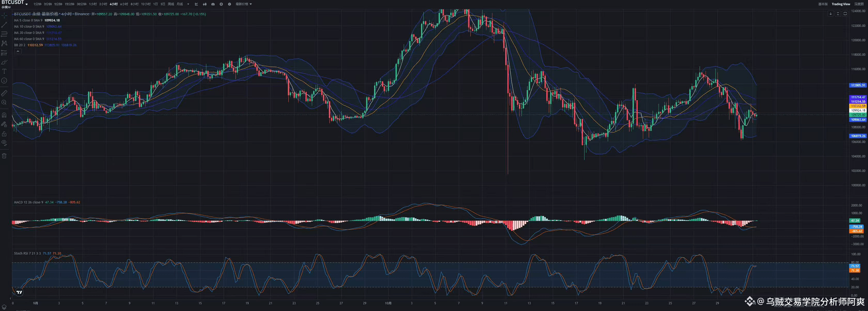Screen dimensions: 868x311
Task: Click the 10月 date marker on time axis
Action: pos(388,303)
